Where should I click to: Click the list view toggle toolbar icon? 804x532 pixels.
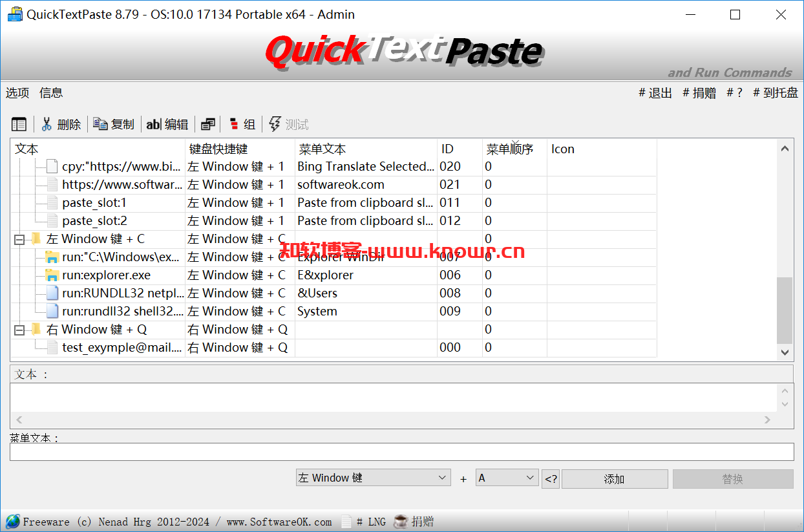19,125
